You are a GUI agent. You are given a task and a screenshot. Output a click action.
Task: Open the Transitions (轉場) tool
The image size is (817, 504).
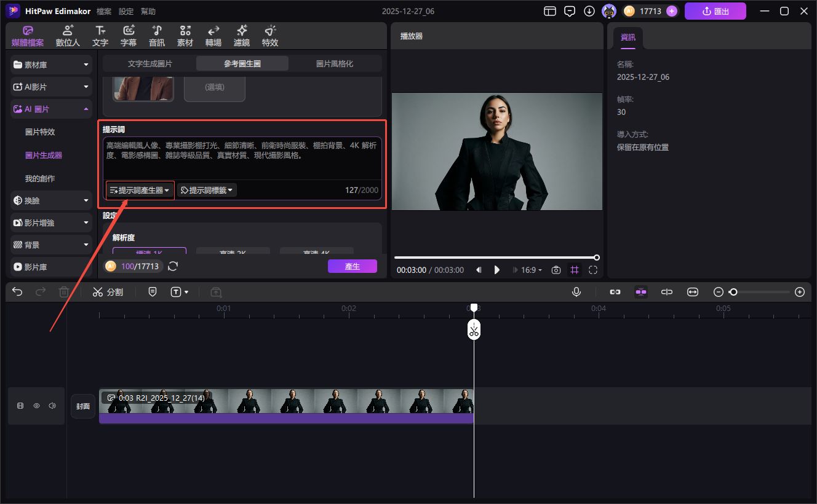tap(213, 36)
